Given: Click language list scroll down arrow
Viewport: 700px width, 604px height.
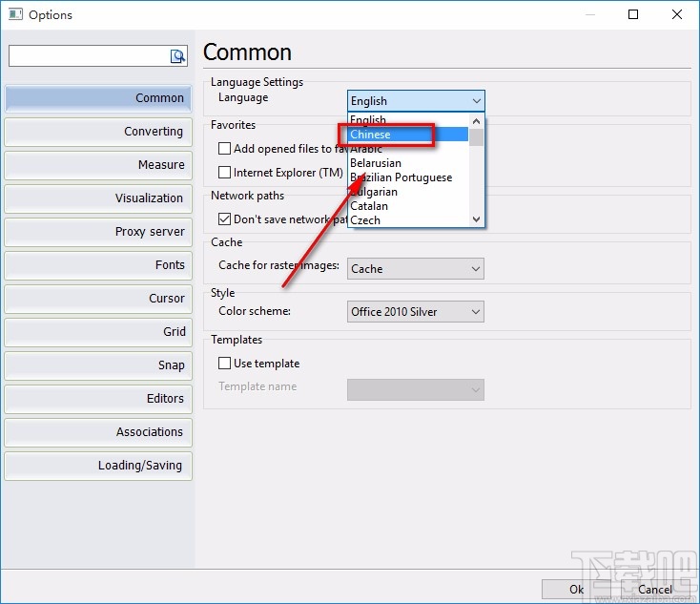Looking at the screenshot, I should [x=476, y=219].
